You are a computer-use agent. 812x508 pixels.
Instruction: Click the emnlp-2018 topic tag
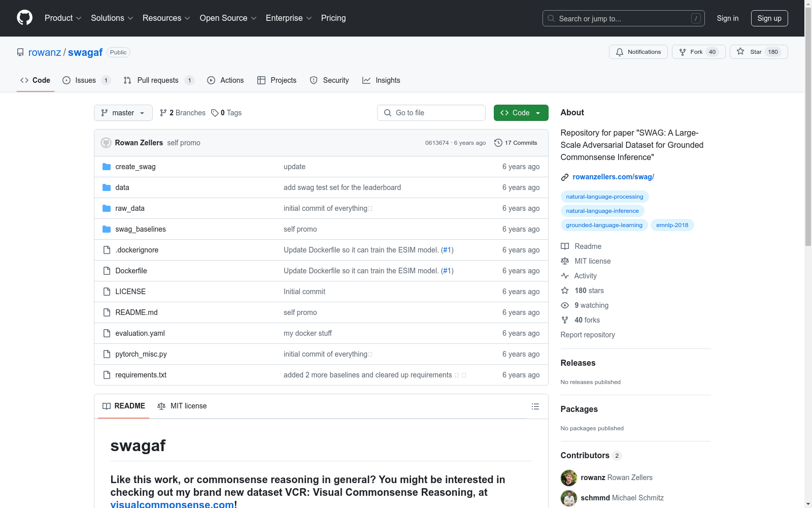point(672,225)
